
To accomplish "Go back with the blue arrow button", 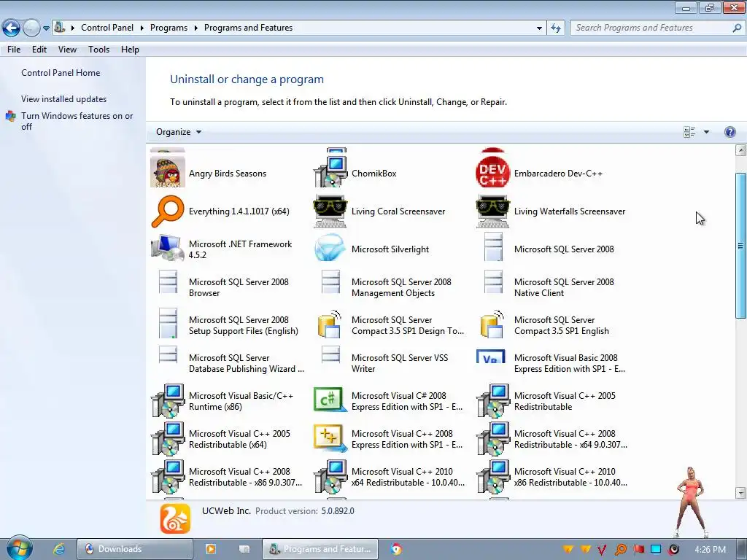I will coord(12,28).
